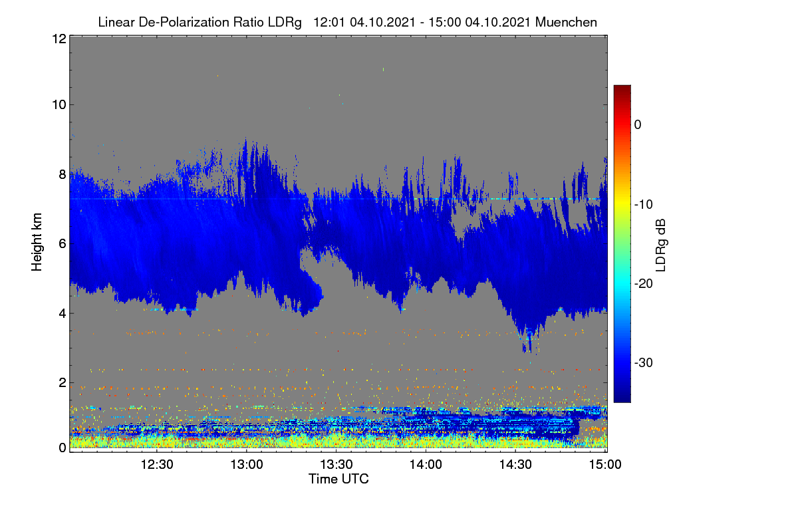Viewport: 798px width, 532px height.
Task: Click the low-level dark blue layer near 14:30
Action: (x=515, y=426)
